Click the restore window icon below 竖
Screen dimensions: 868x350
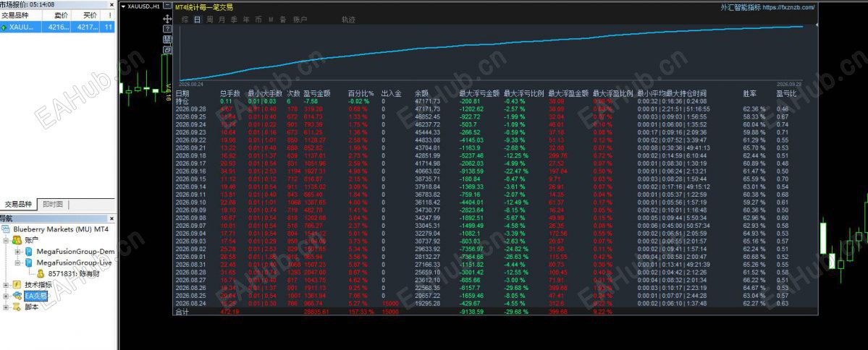click(x=167, y=50)
